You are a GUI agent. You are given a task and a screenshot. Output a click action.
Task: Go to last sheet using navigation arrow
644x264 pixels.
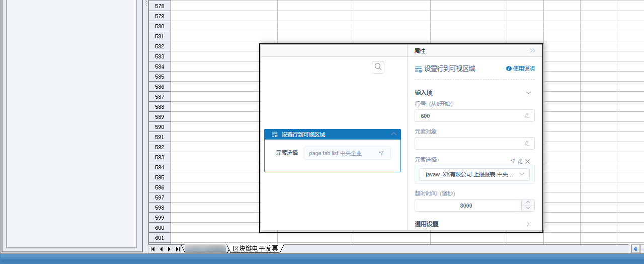point(178,249)
